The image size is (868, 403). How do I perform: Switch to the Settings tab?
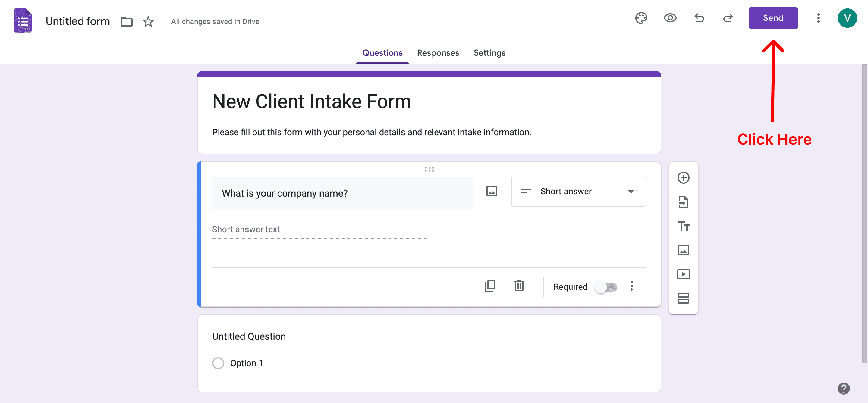pyautogui.click(x=489, y=53)
